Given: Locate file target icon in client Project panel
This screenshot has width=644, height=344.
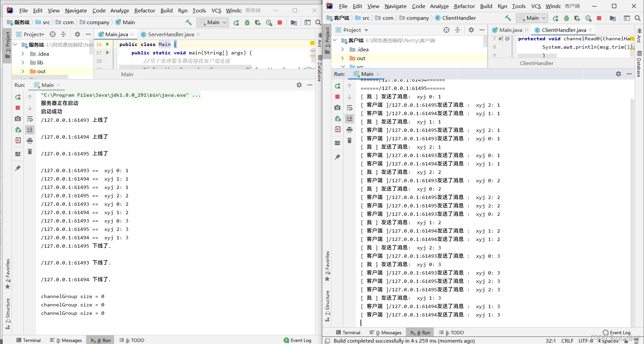Looking at the screenshot, I should (446, 30).
